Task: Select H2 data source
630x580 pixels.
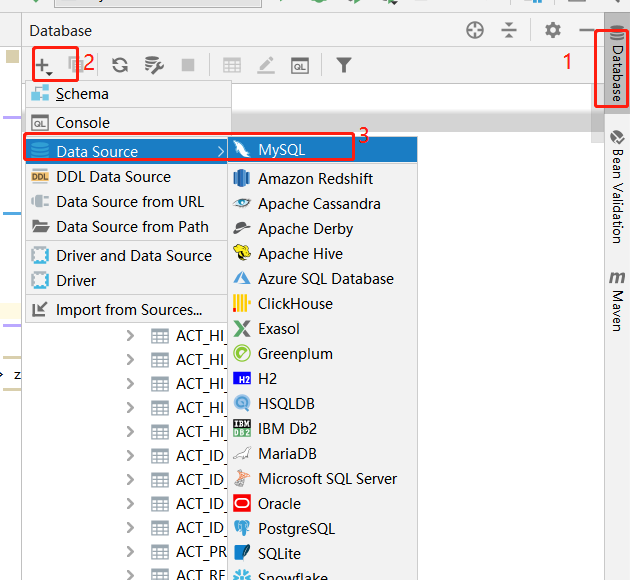Action: (x=323, y=378)
